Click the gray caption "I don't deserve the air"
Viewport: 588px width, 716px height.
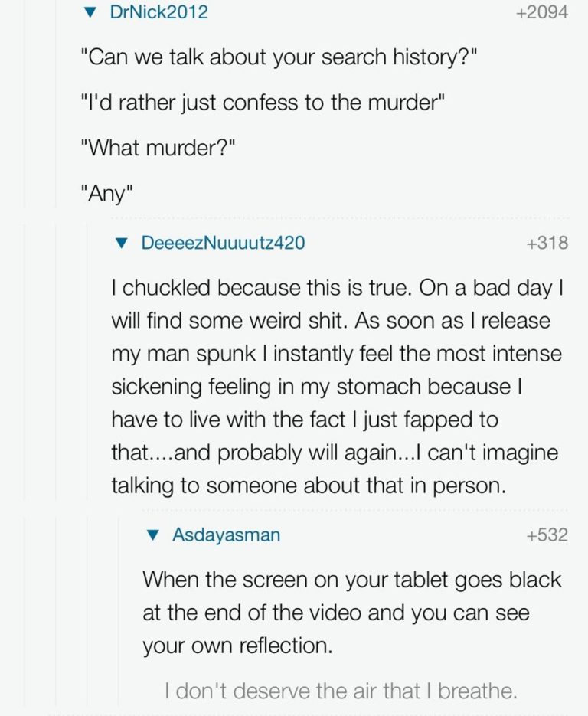point(341,691)
